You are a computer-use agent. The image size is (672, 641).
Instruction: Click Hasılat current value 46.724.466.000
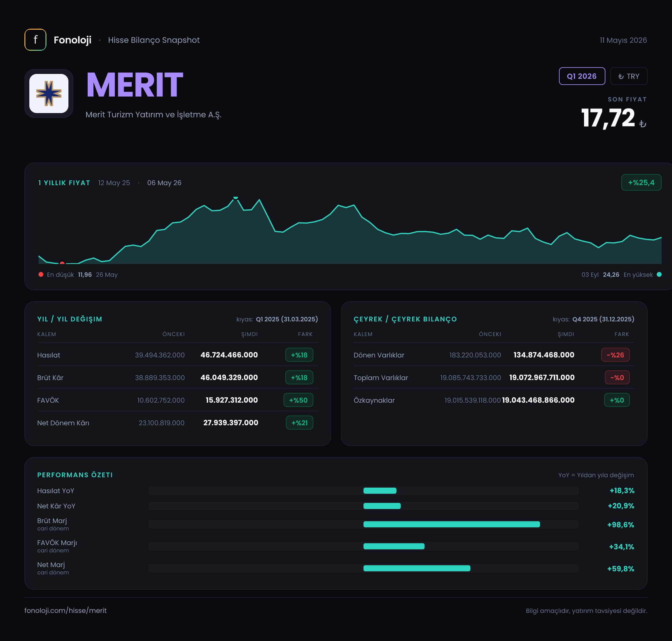click(x=229, y=355)
